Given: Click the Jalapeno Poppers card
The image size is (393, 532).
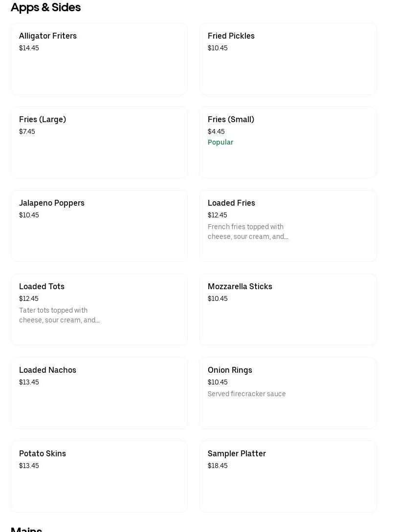Looking at the screenshot, I should click(x=99, y=226).
